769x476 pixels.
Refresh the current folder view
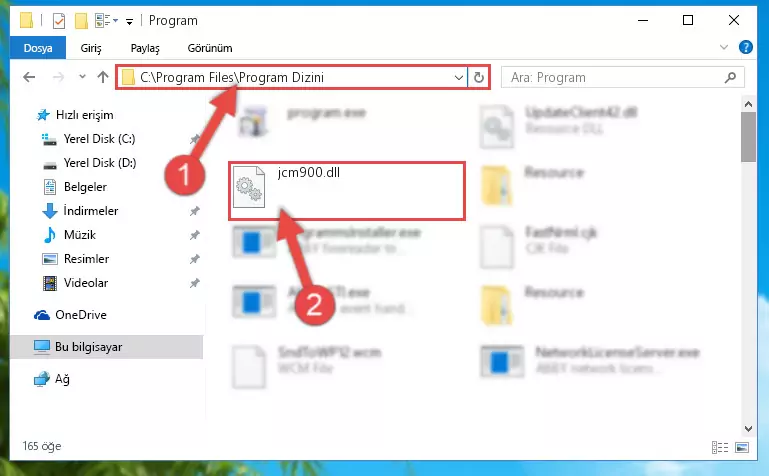[479, 77]
